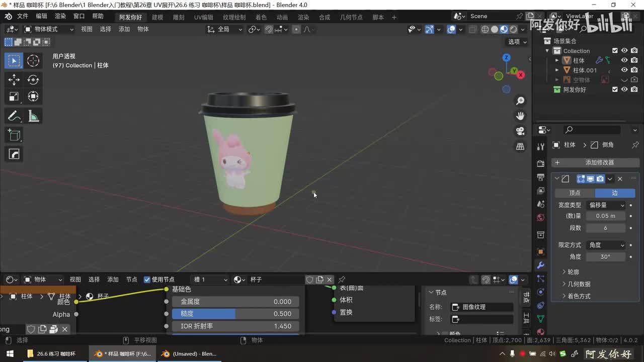Collapse the Collection tree in outliner
The width and height of the screenshot is (644, 362).
click(547, 51)
